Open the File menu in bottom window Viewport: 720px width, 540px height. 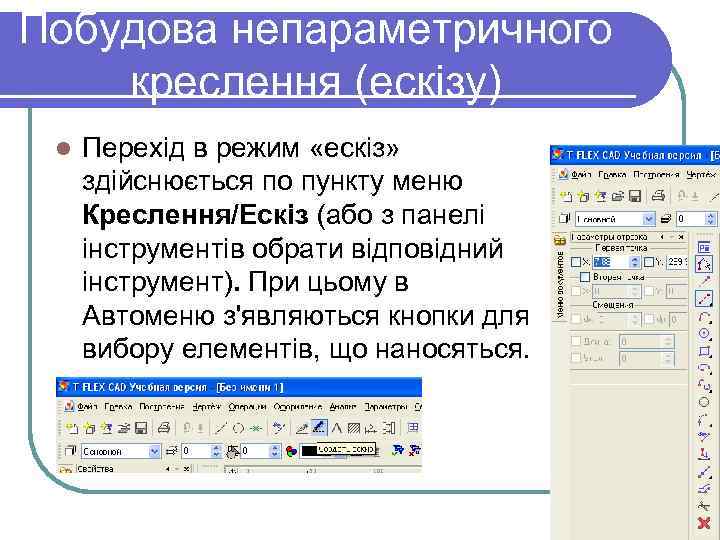click(87, 407)
